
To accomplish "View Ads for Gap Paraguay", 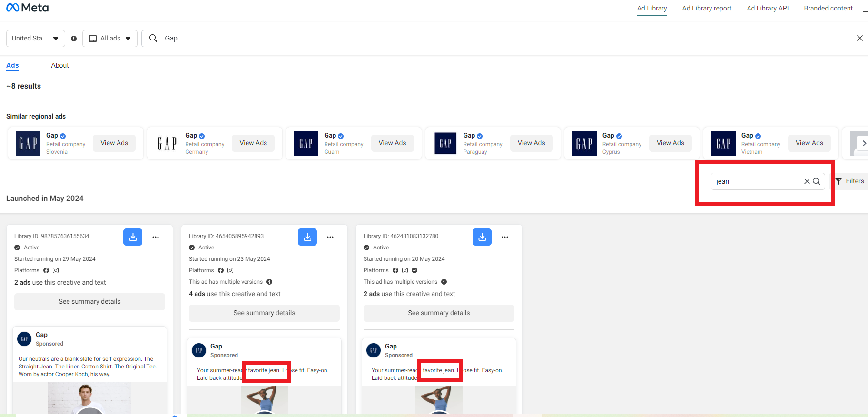I will (532, 143).
